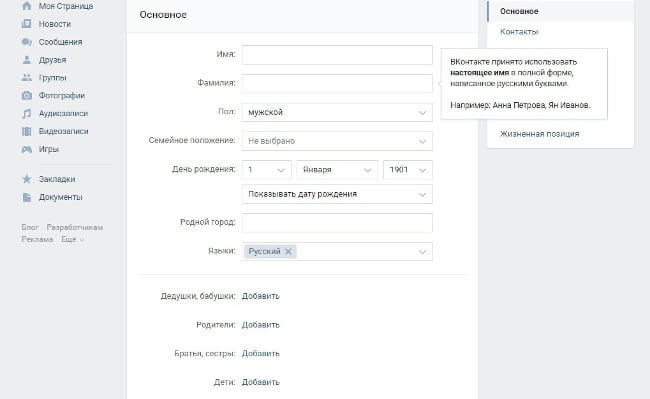Switch to the Контакты settings tab
This screenshot has width=650, height=399.
(519, 32)
